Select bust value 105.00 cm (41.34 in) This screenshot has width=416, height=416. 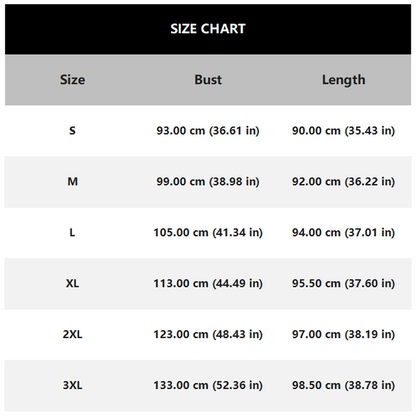coord(208,233)
